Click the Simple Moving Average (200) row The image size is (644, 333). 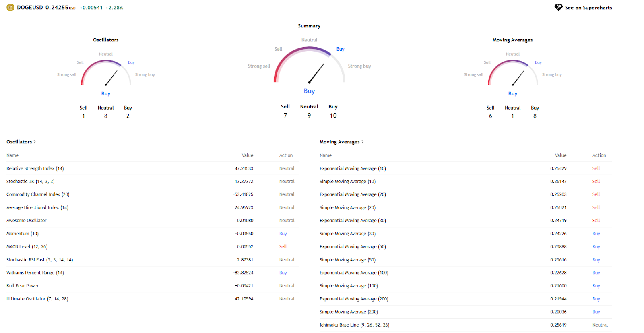(x=349, y=312)
